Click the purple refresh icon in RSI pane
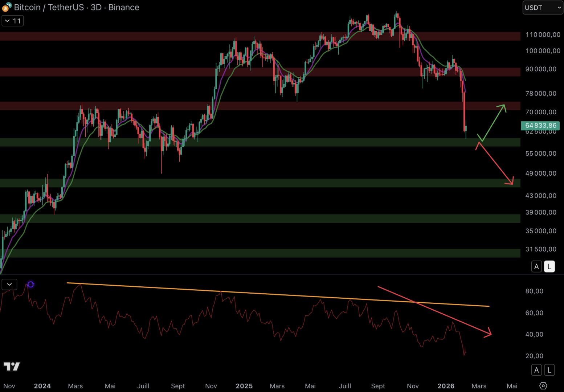Viewport: 564px width, 392px height. [30, 285]
